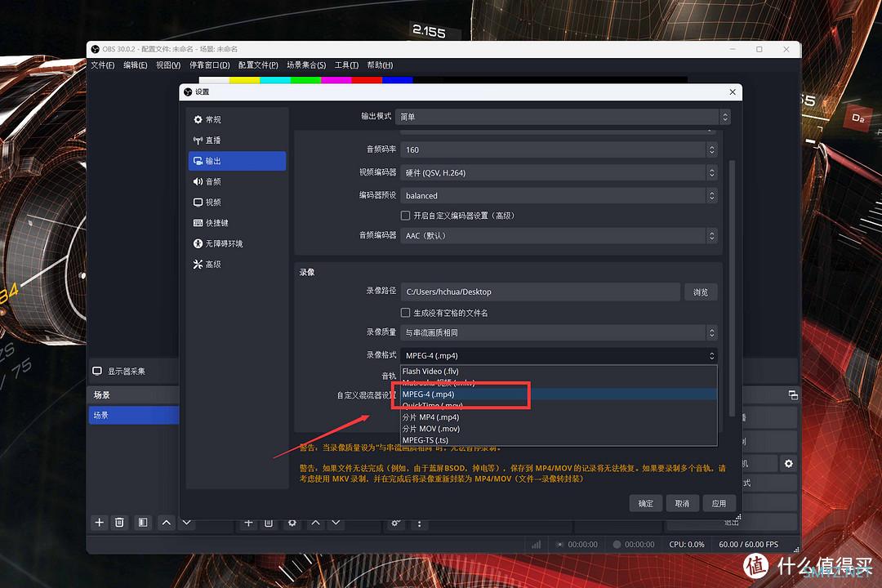
Task: Move source up with the sources arrow
Action: (315, 523)
